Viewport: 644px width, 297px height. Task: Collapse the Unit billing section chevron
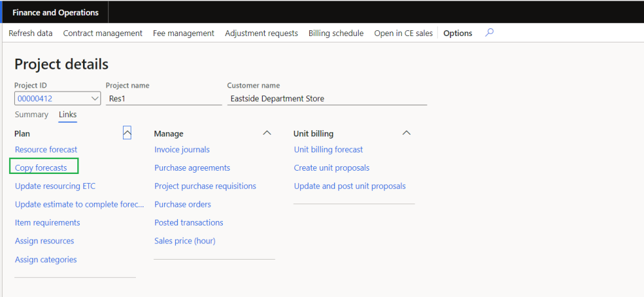(406, 133)
